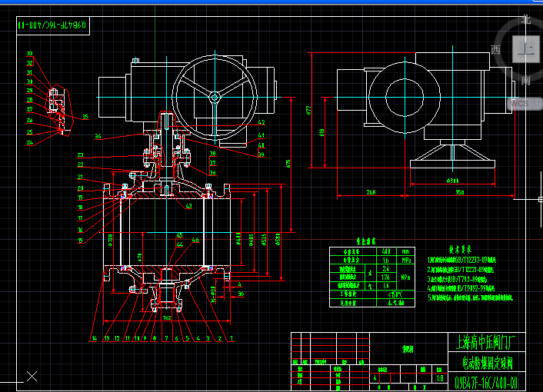Select part balloon number 38

[x=212, y=153]
